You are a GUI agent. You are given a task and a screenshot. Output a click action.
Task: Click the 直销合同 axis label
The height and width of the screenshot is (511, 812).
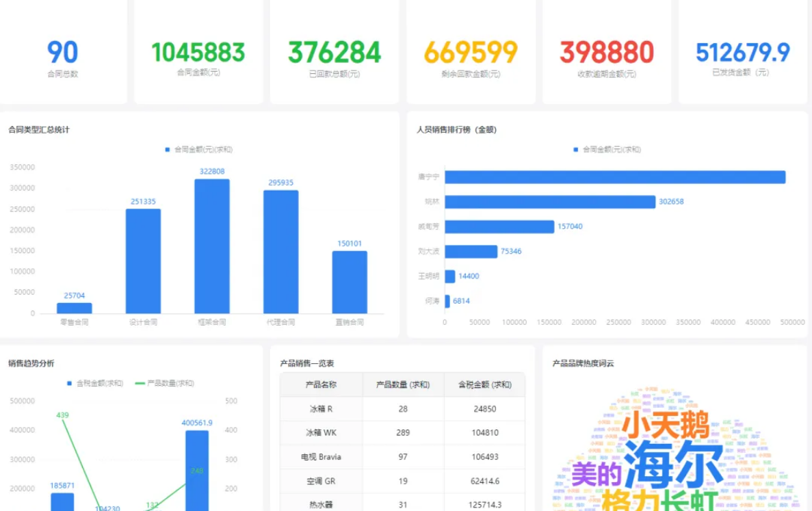click(350, 322)
